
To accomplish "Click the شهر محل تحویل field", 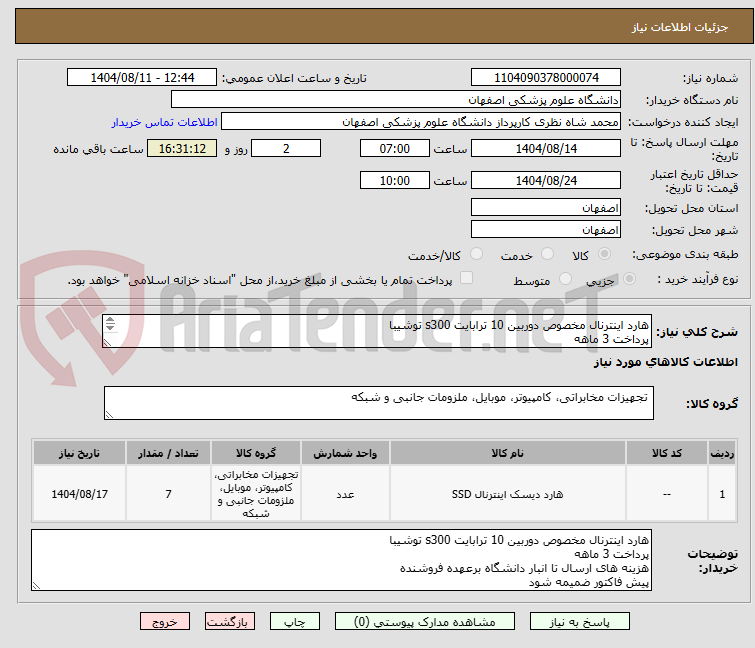I will coord(546,230).
